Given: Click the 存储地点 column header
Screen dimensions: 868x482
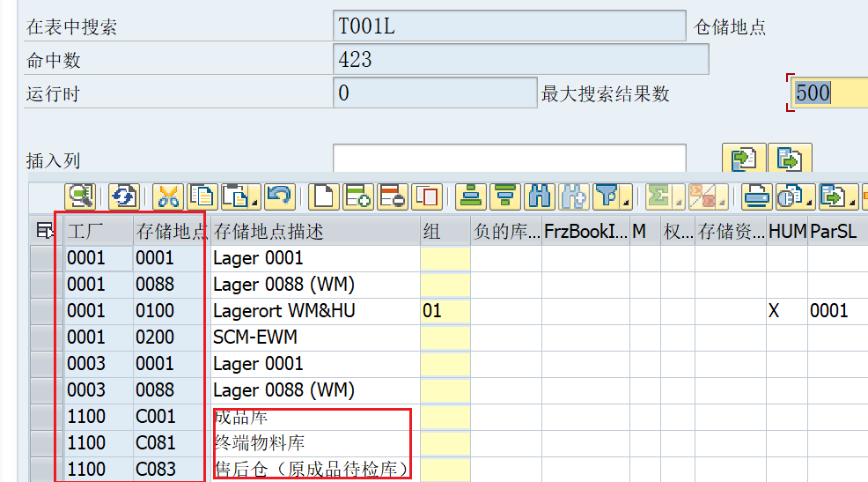Looking at the screenshot, I should pyautogui.click(x=171, y=231).
